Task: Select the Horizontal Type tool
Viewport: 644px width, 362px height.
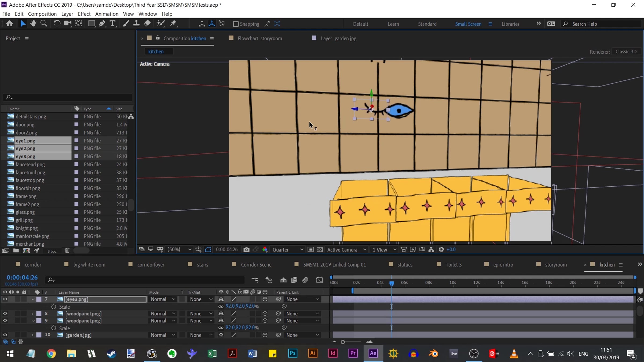Action: tap(113, 24)
